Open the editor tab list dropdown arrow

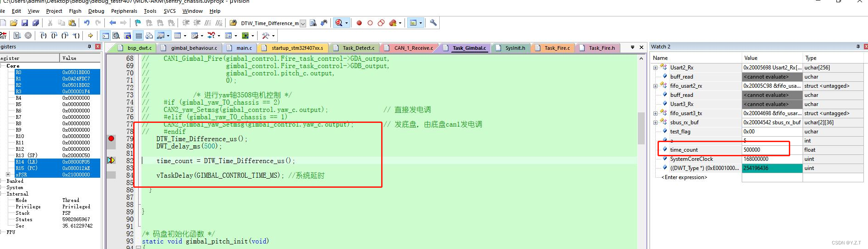632,47
